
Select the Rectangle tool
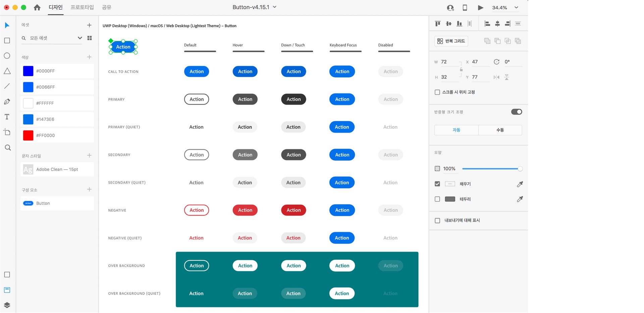pyautogui.click(x=7, y=41)
